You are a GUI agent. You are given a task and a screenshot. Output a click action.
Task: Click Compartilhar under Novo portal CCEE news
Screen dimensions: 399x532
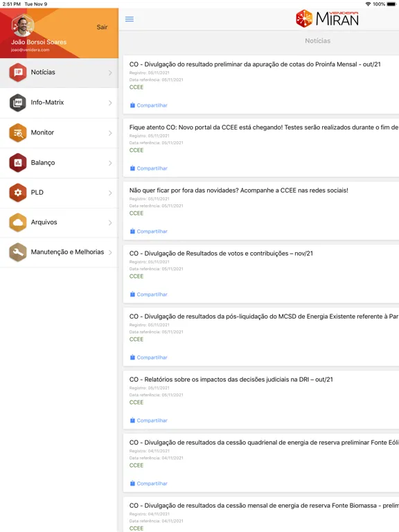click(152, 168)
